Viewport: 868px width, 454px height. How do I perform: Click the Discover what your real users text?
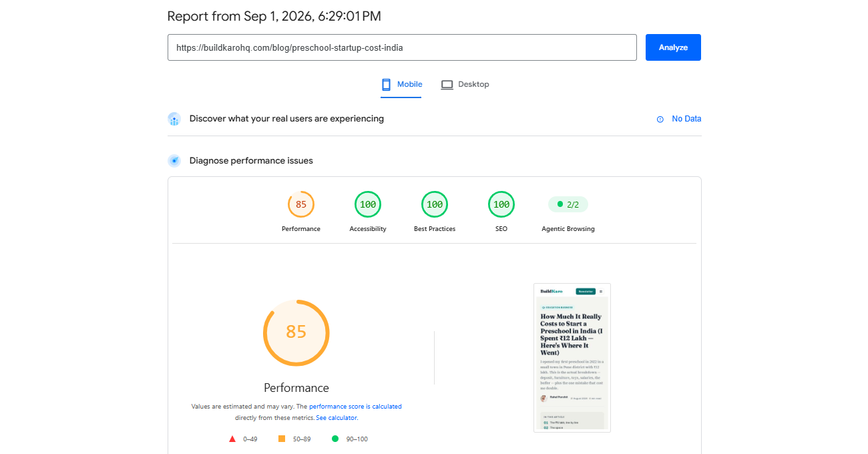[286, 119]
